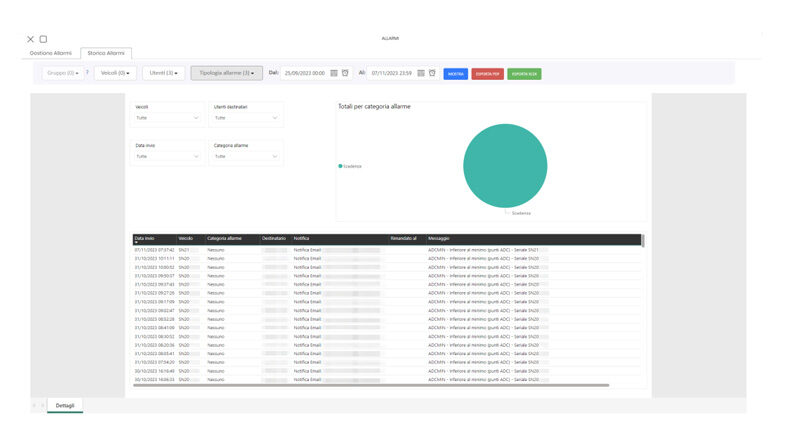Switch to the Gestione Allarmi tab

(x=50, y=52)
